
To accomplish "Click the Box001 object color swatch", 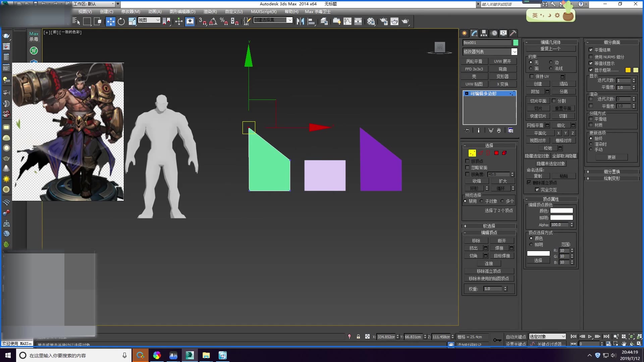I will [516, 43].
